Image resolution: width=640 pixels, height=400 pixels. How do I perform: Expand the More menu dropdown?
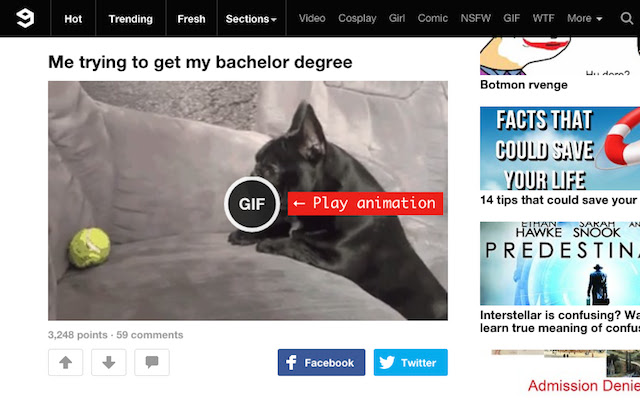(584, 18)
